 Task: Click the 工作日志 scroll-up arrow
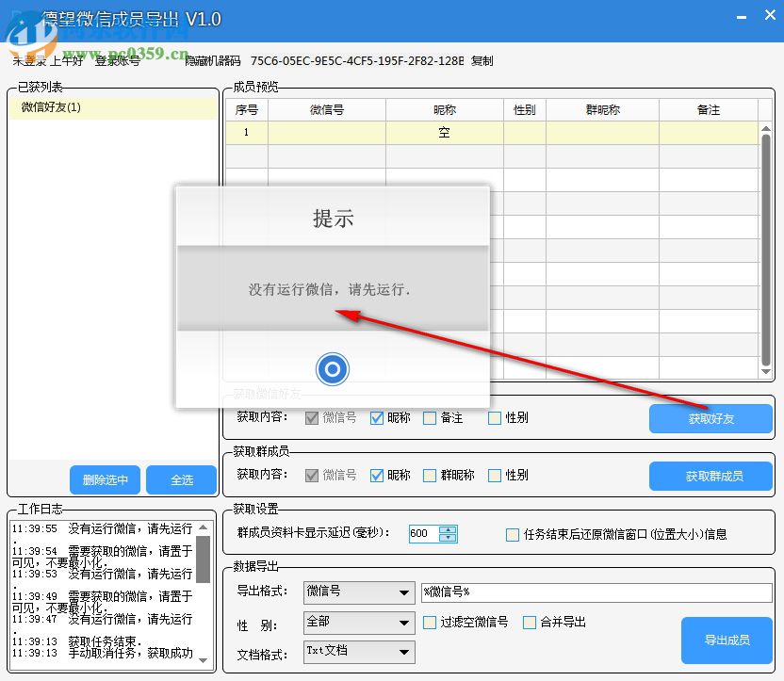click(203, 527)
